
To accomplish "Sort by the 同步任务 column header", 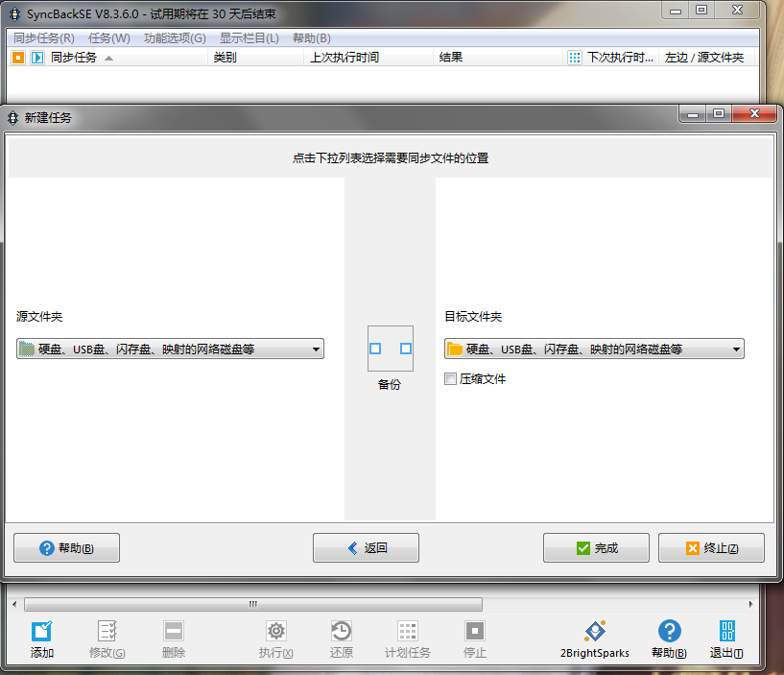I will (74, 58).
